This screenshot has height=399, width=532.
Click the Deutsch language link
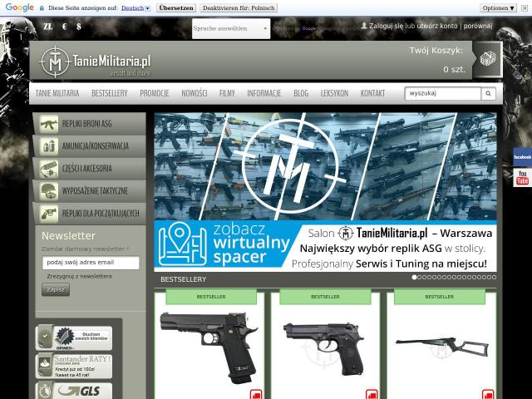click(132, 7)
